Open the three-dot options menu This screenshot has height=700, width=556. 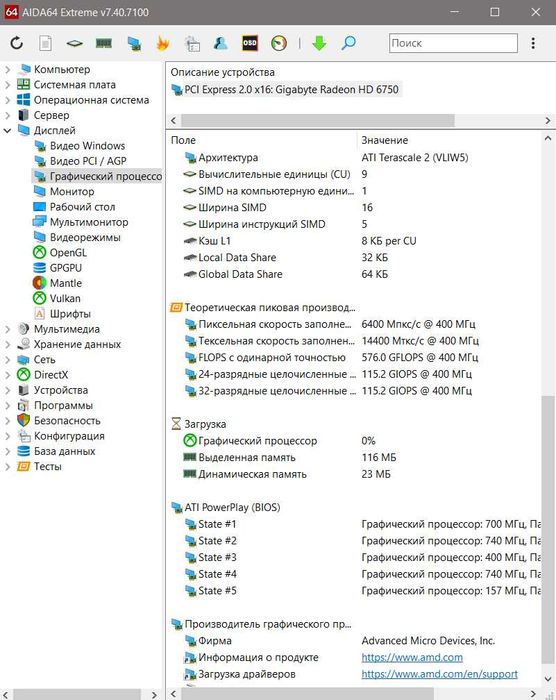pyautogui.click(x=533, y=43)
